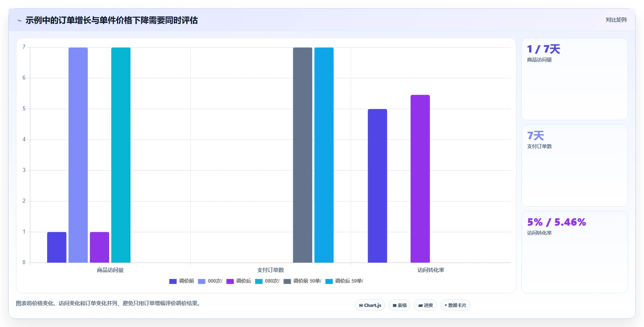
Task: Click the 访问转化率 x-axis label
Action: click(431, 270)
